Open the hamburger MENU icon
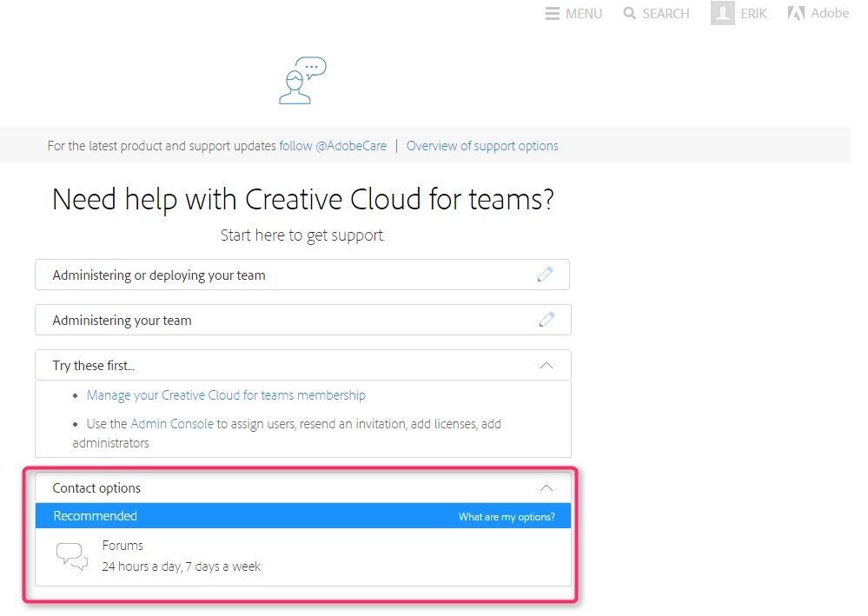Screen dimensions: 868x616 tap(552, 13)
